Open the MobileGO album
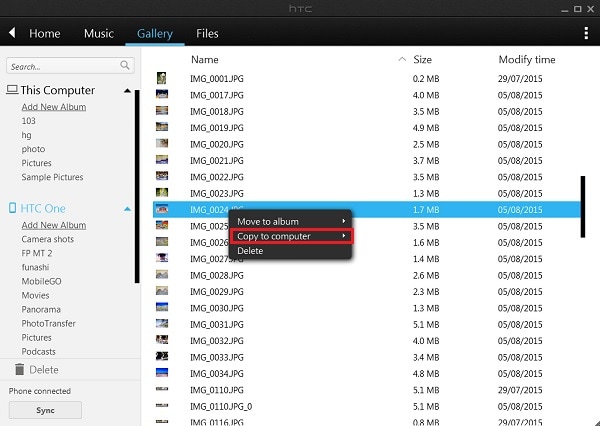This screenshot has height=426, width=600. coord(41,281)
